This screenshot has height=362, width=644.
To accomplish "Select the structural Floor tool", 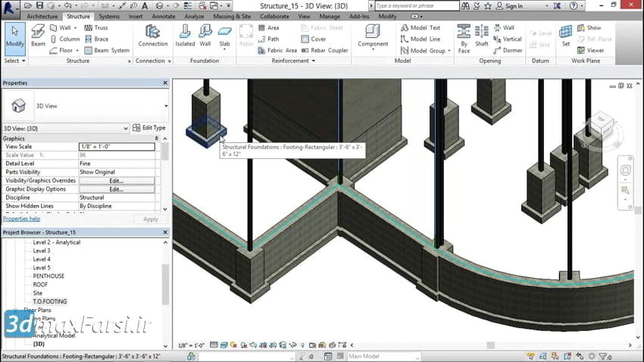I will (x=64, y=51).
